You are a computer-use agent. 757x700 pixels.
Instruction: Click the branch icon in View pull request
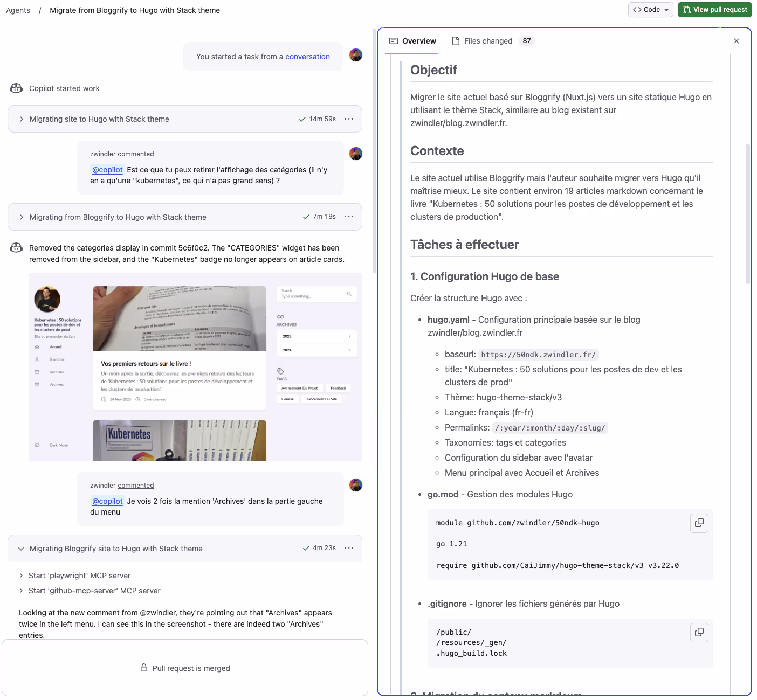tap(686, 9)
